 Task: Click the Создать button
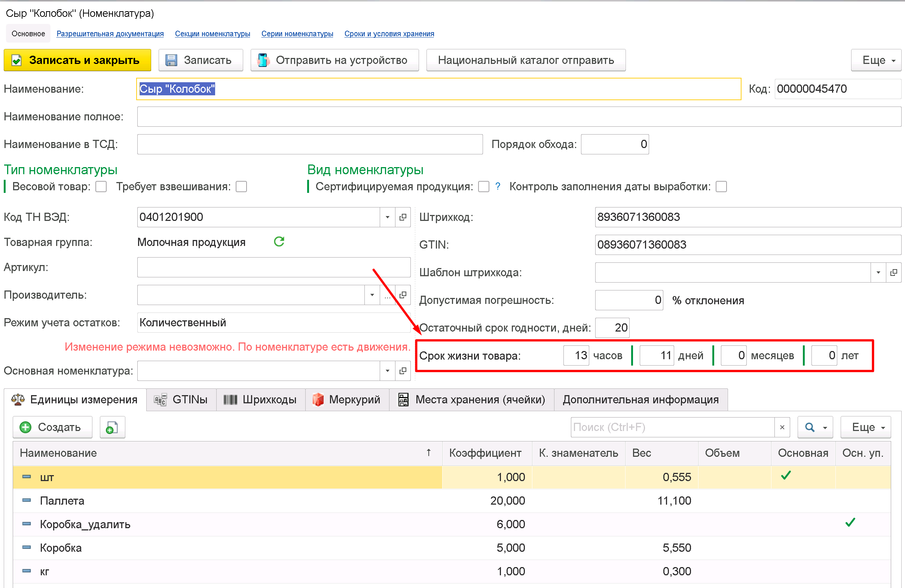point(52,427)
